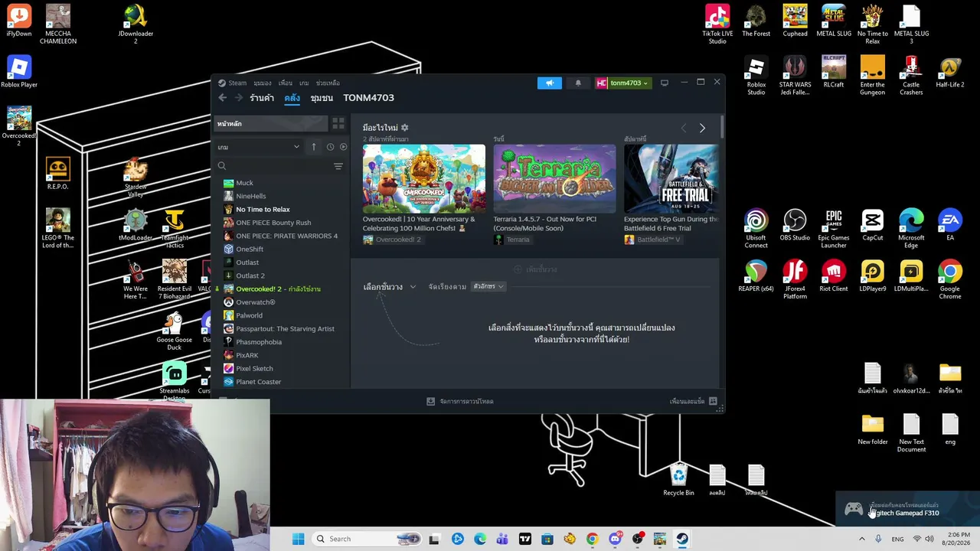Viewport: 980px width, 551px height.
Task: Open the Battlefield 6 Free Trial thumbnail
Action: point(671,178)
